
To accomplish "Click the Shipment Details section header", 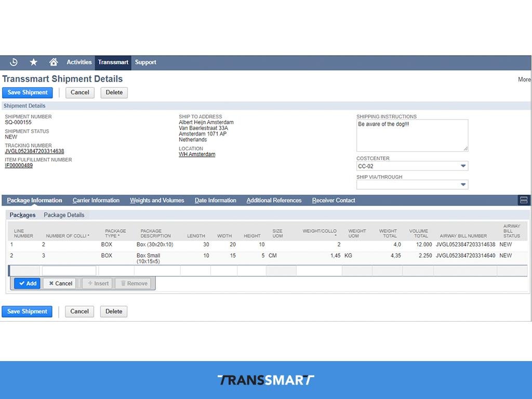I will point(24,106).
